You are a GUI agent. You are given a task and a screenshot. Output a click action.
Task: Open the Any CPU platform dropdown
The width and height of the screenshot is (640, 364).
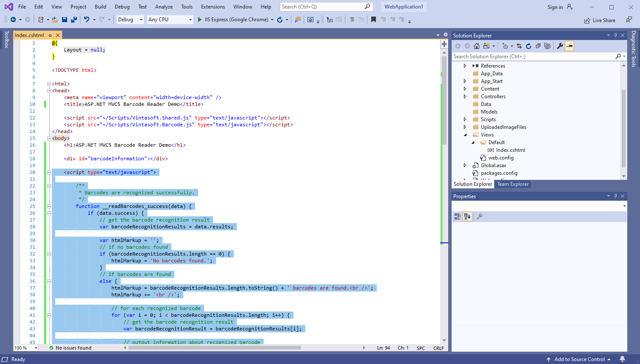pyautogui.click(x=170, y=20)
